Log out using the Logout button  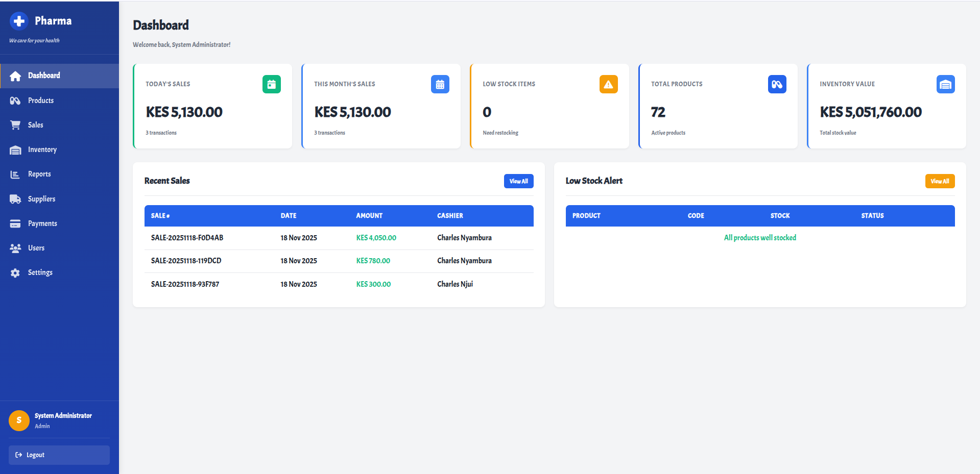(59, 455)
